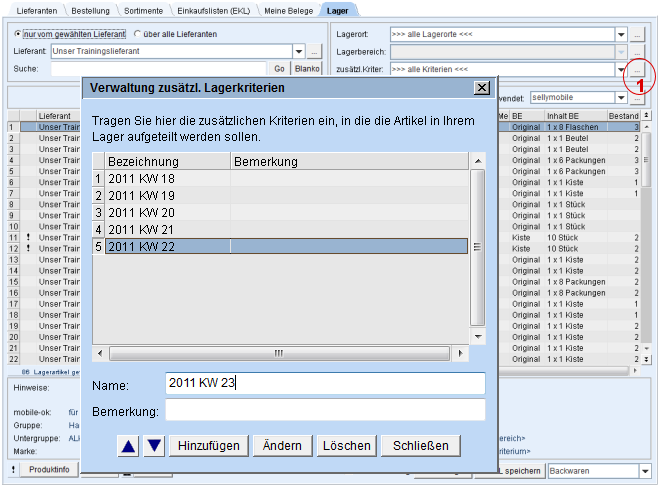Close the Verwaltung zusätzl. Lagerkriterien dialog
Viewport: 659px width, 486px height.
pos(481,88)
